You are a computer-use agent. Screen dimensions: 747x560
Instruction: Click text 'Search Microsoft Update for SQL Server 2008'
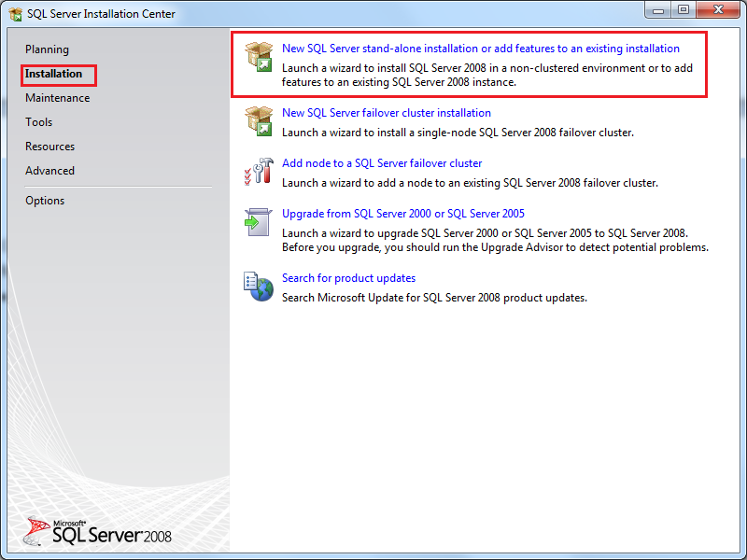391,298
